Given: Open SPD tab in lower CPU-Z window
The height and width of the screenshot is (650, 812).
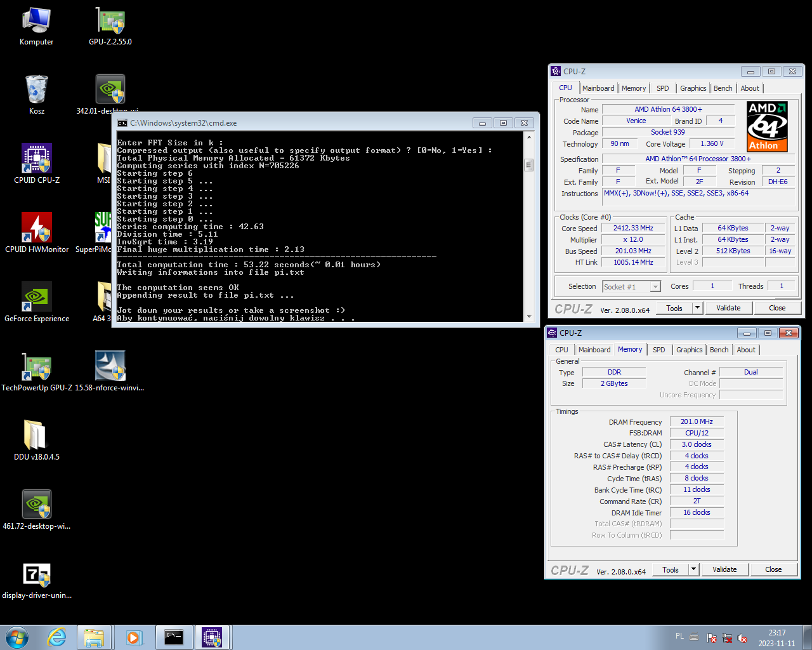Looking at the screenshot, I should (x=659, y=350).
